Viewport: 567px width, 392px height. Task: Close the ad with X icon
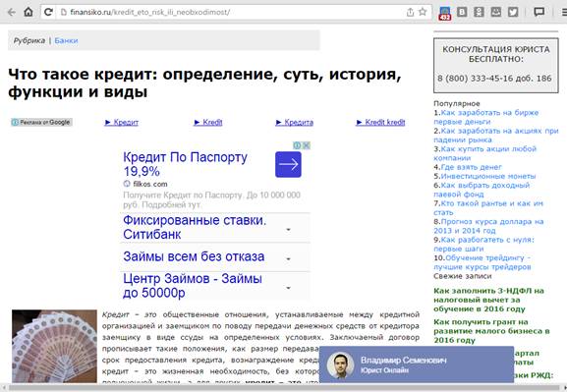pyautogui.click(x=306, y=145)
